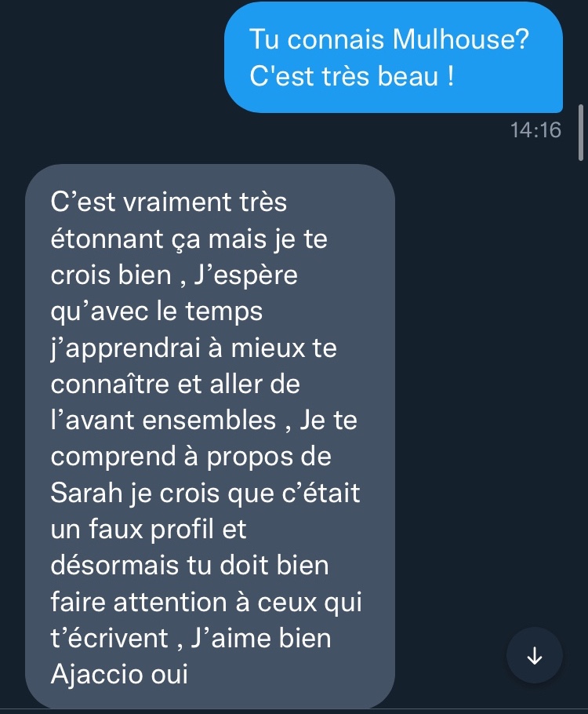Click the line "connaître et aller de"

(175, 384)
